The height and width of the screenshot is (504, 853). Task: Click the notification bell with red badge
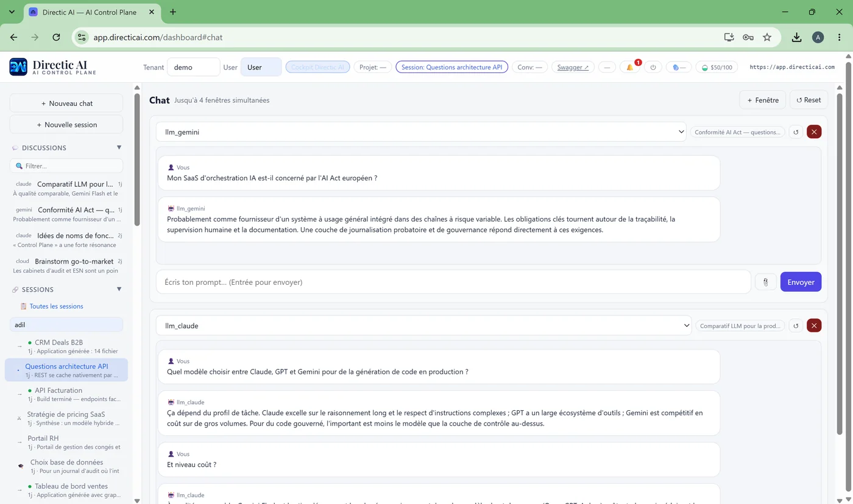(630, 67)
